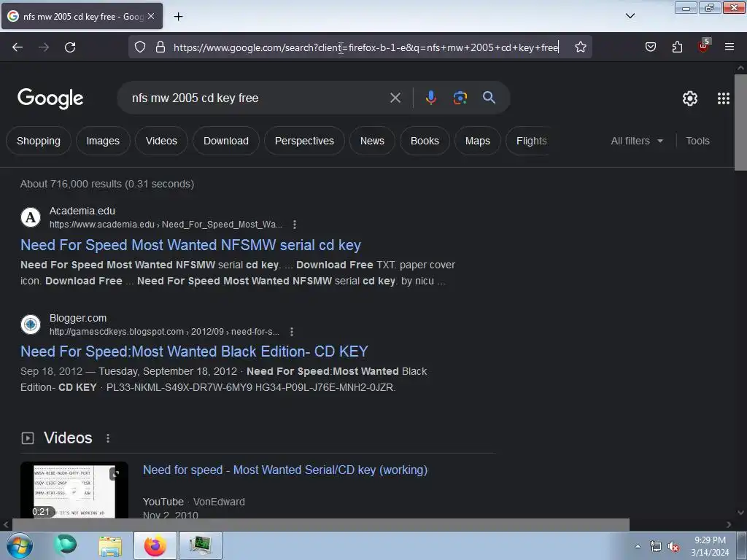Save page to Pocket

point(650,47)
